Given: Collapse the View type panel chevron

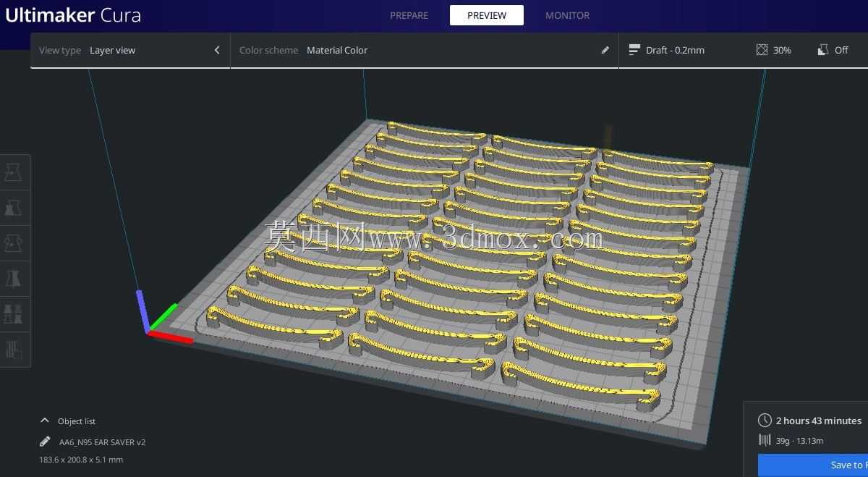Looking at the screenshot, I should [217, 50].
